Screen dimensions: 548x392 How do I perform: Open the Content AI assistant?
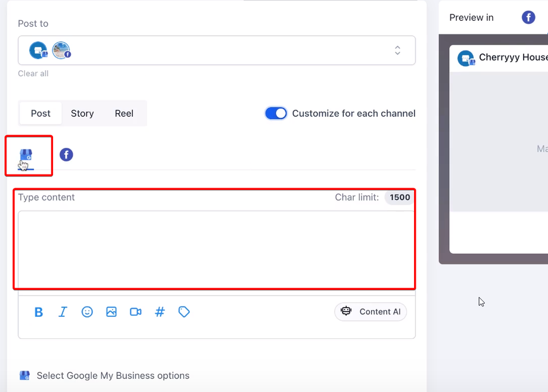(x=370, y=312)
